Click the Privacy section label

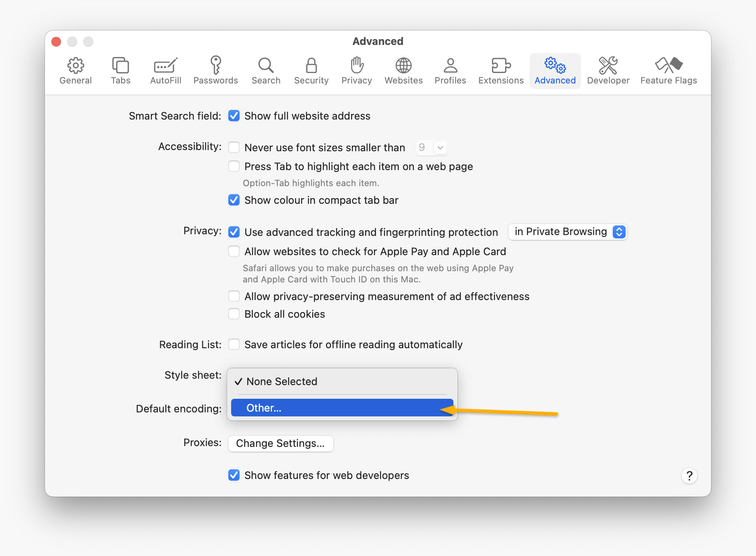click(202, 231)
